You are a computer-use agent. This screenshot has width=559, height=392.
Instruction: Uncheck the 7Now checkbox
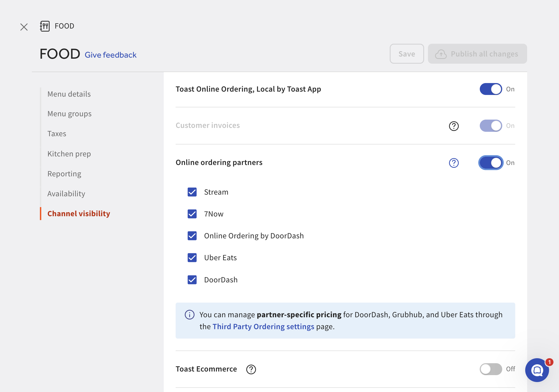192,214
